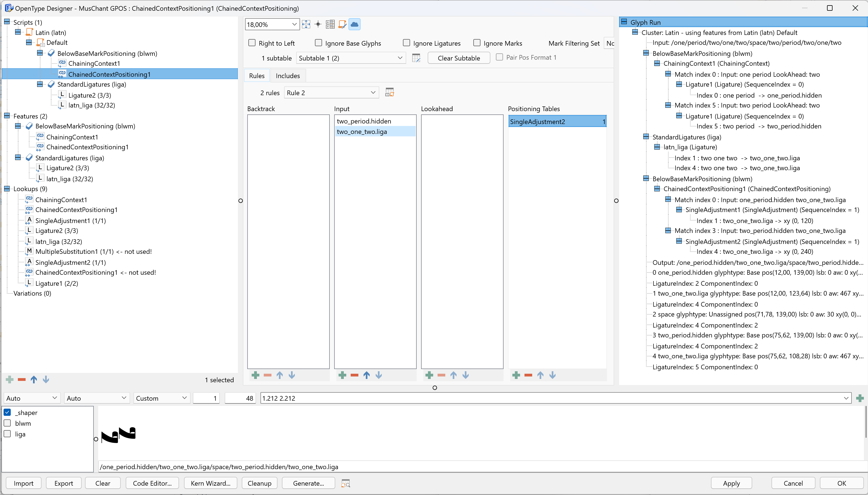Image resolution: width=868 pixels, height=495 pixels.
Task: Click the Generate button
Action: tap(308, 483)
